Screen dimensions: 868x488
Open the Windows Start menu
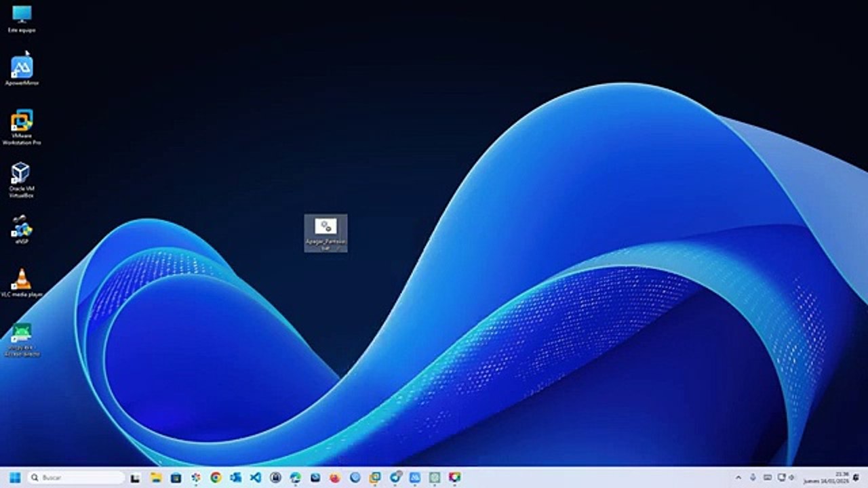[x=15, y=478]
